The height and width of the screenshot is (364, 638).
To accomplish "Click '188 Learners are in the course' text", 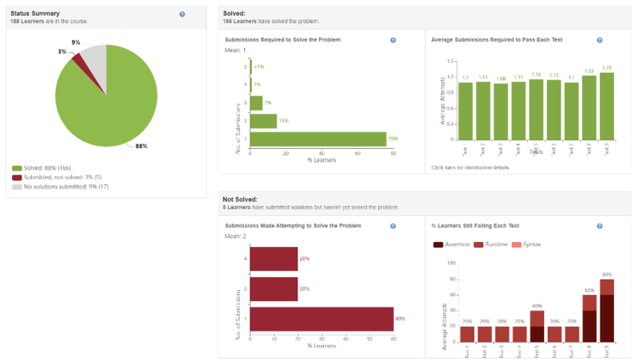I will click(x=49, y=22).
